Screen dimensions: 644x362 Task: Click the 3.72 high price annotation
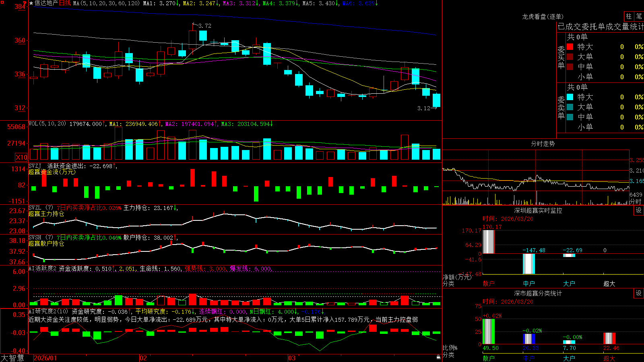coord(205,26)
